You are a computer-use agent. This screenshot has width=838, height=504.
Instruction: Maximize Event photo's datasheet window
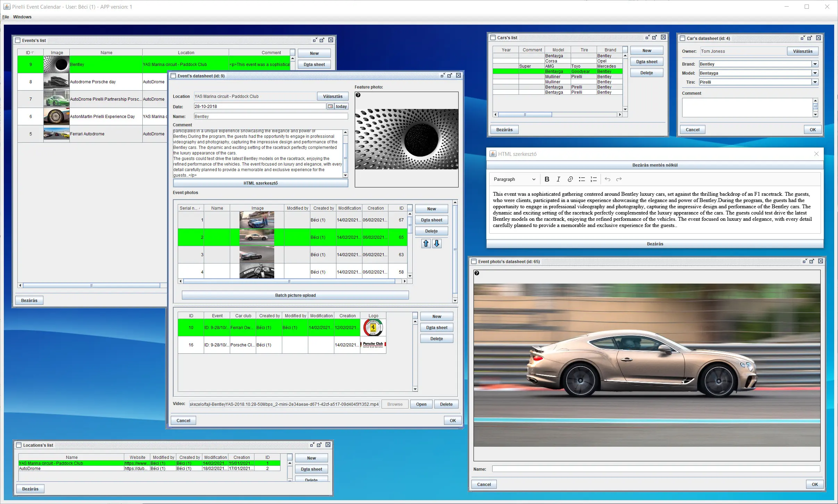click(x=812, y=261)
